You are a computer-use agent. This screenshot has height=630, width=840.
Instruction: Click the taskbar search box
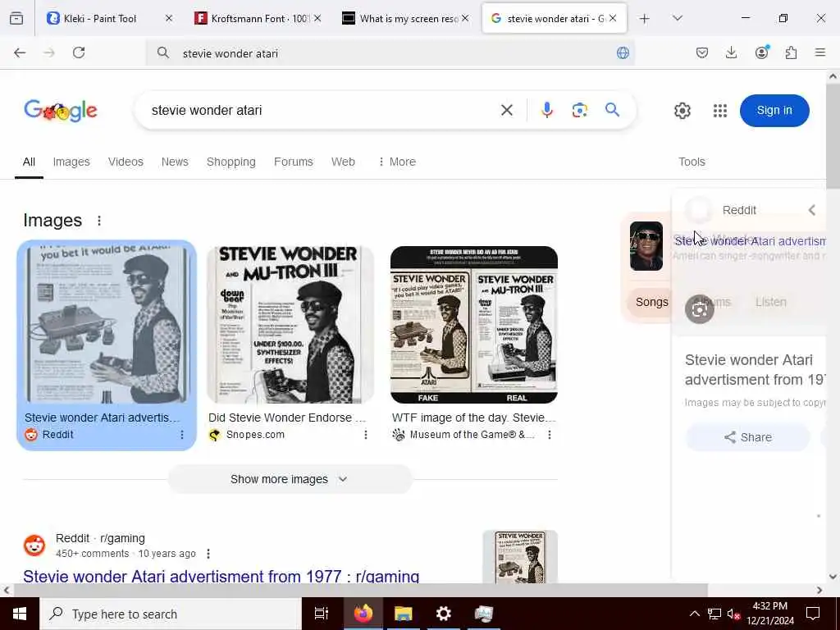point(171,614)
